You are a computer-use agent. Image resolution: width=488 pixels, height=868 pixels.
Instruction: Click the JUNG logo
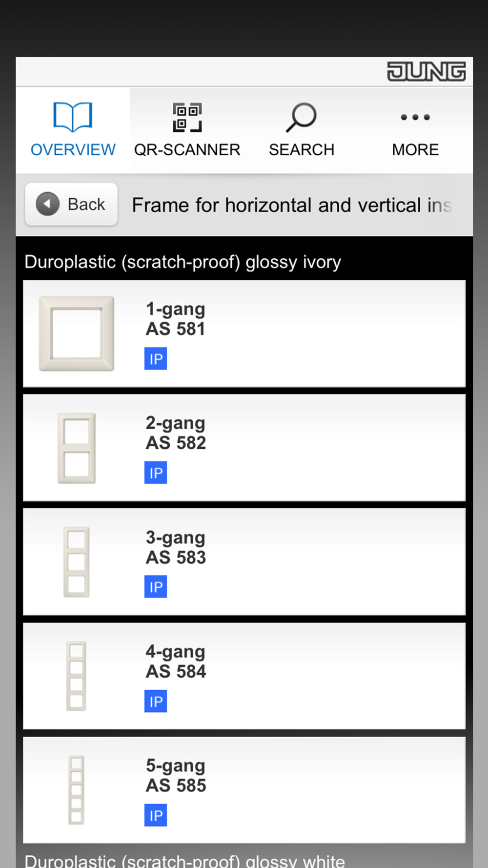pos(426,71)
